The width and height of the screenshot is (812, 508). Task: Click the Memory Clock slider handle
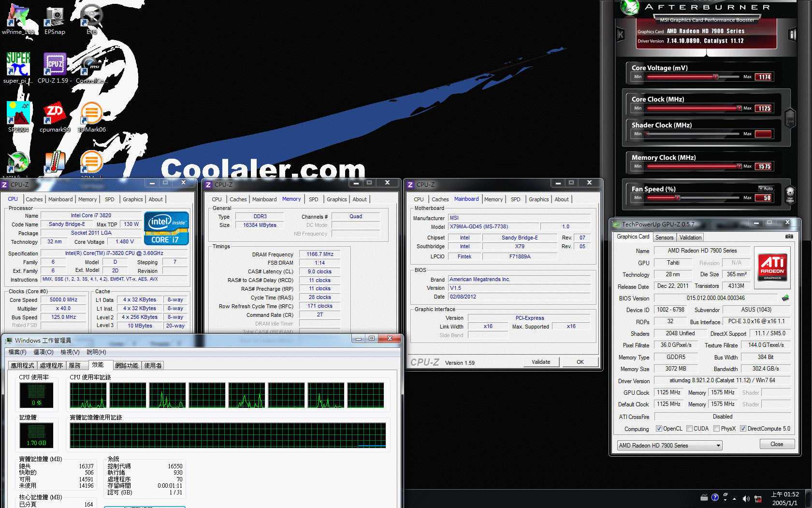[x=739, y=166]
